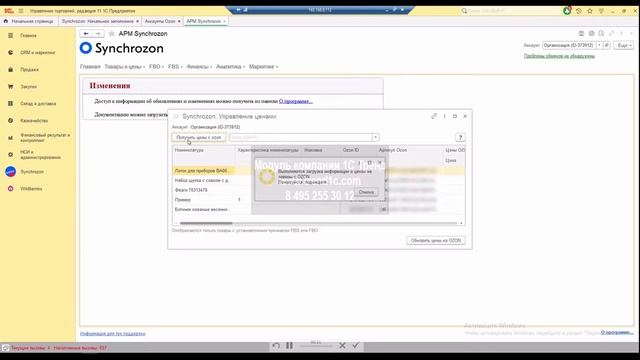Expand the Маркетинг menu
This screenshot has height=360, width=640.
[x=263, y=67]
